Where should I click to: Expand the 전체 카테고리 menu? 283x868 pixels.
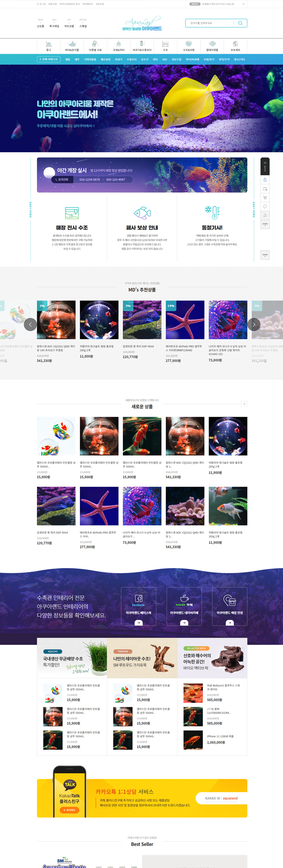48,59
